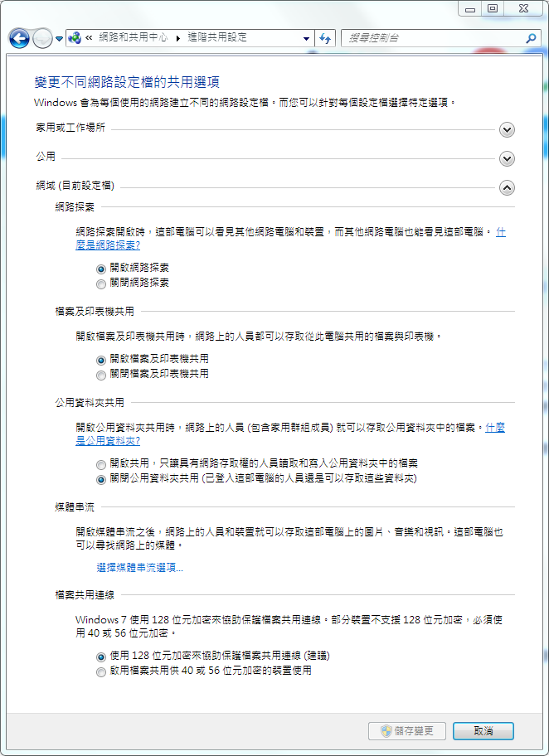Select 關閉網路探索 radio button
The height and width of the screenshot is (756, 549).
pyautogui.click(x=101, y=284)
